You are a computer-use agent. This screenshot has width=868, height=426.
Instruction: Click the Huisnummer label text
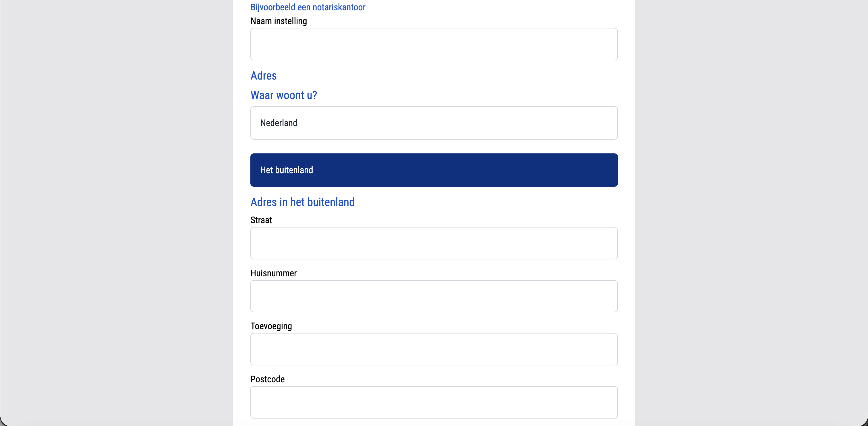pyautogui.click(x=274, y=273)
